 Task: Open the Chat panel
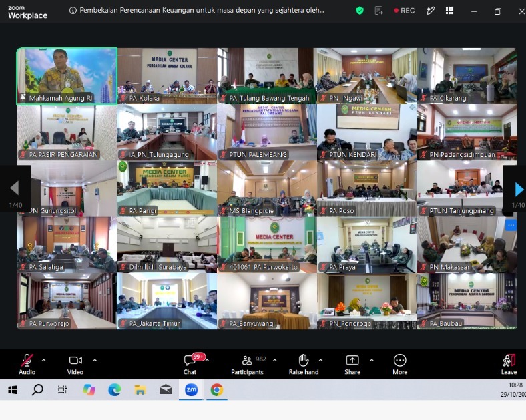click(x=190, y=364)
